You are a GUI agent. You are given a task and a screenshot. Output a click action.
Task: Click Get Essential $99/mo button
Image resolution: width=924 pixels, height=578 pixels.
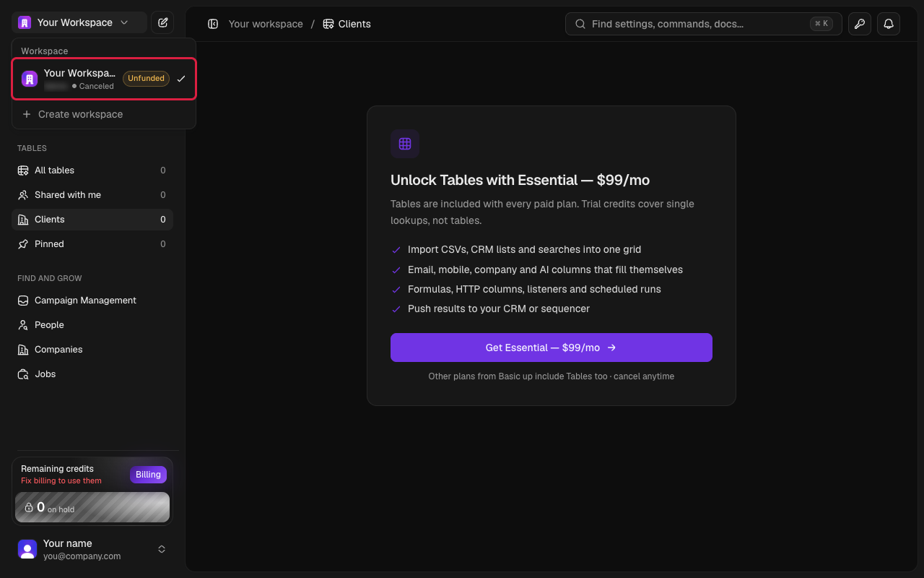tap(552, 348)
